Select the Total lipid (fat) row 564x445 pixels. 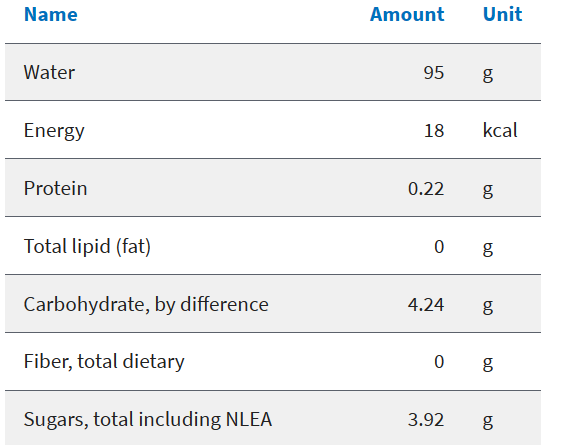[273, 246]
